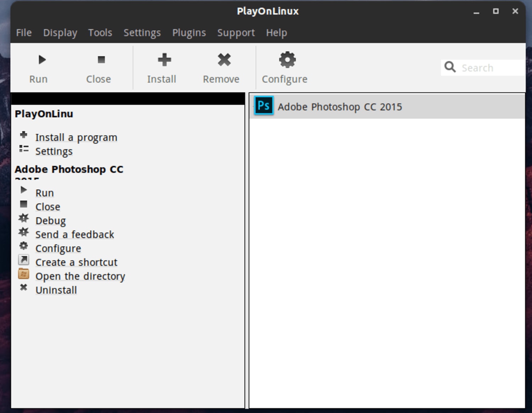Click the Close stop icon in toolbar
This screenshot has height=413, width=532.
pyautogui.click(x=101, y=60)
